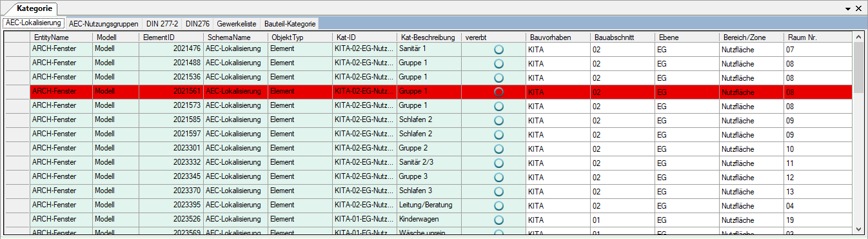868x239 pixels.
Task: Click Bereich/Zone column header
Action: (751, 37)
